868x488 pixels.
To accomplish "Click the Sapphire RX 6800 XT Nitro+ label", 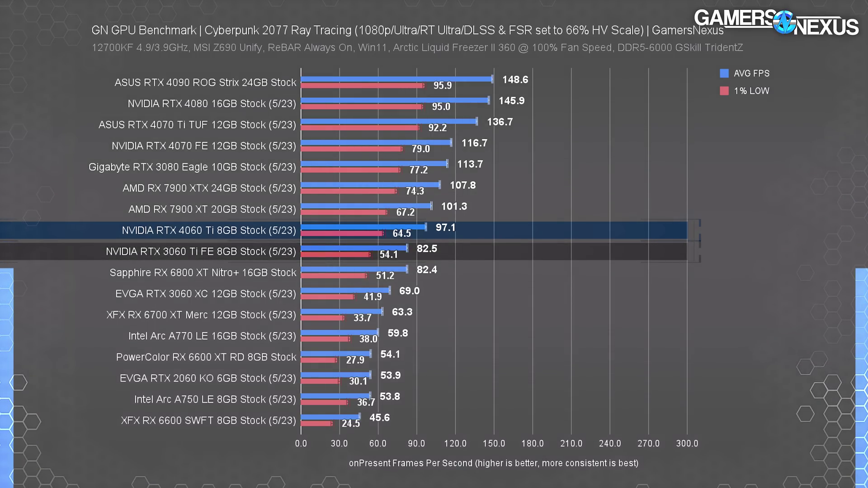I will tap(203, 273).
